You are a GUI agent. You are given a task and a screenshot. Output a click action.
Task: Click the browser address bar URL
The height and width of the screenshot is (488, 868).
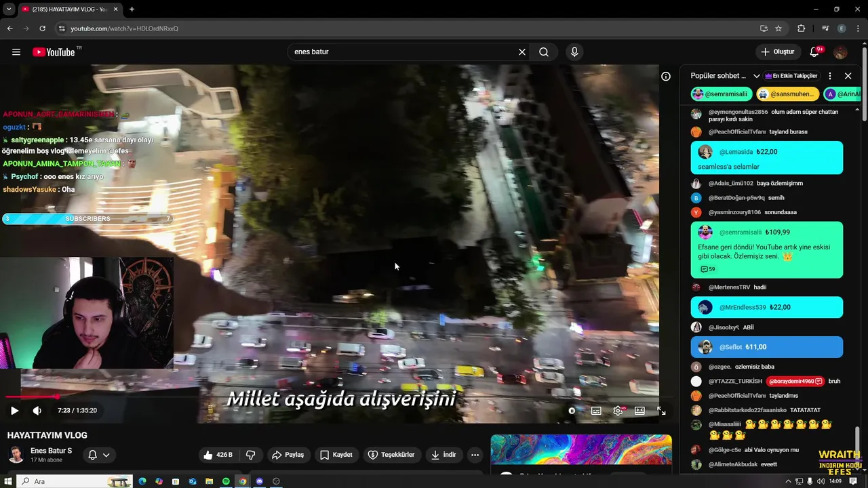[x=124, y=28]
